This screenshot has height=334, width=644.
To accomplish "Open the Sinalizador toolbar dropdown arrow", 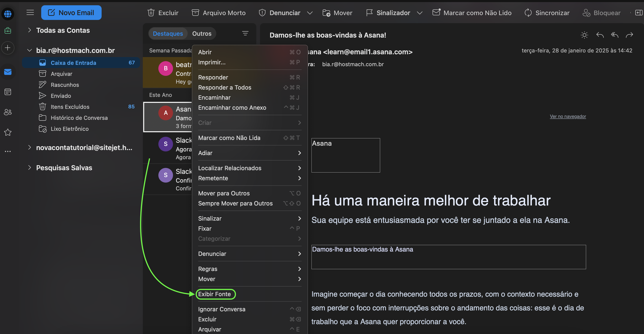I will (x=419, y=13).
